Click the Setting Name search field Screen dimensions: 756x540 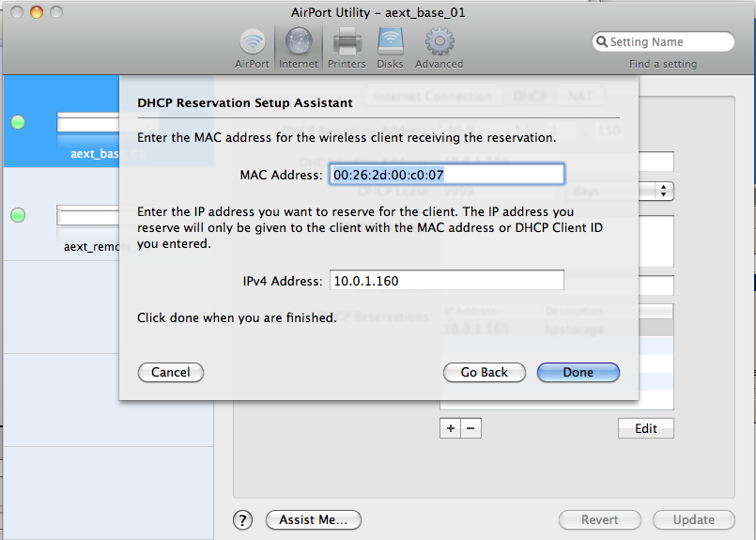pos(663,41)
